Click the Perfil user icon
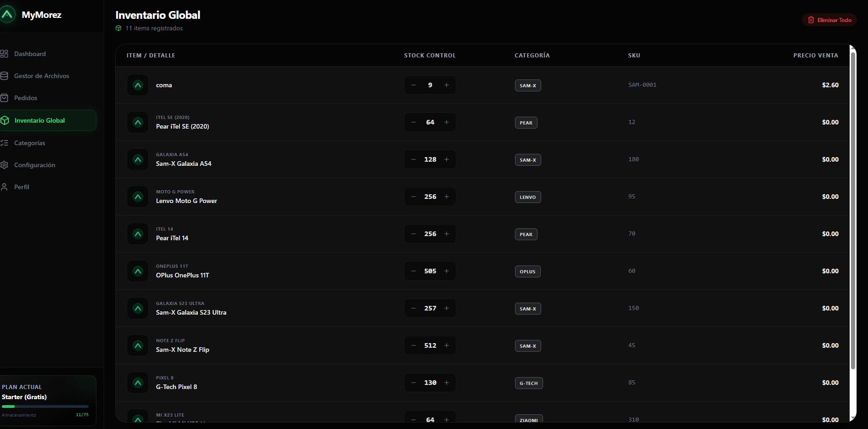 tap(5, 187)
